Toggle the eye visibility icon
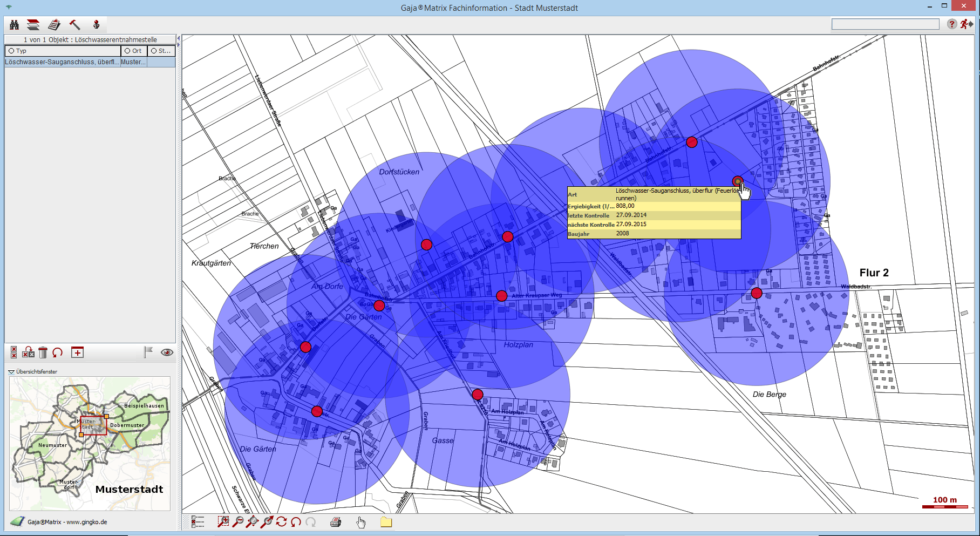Screen dimensions: 980x536 tap(167, 352)
